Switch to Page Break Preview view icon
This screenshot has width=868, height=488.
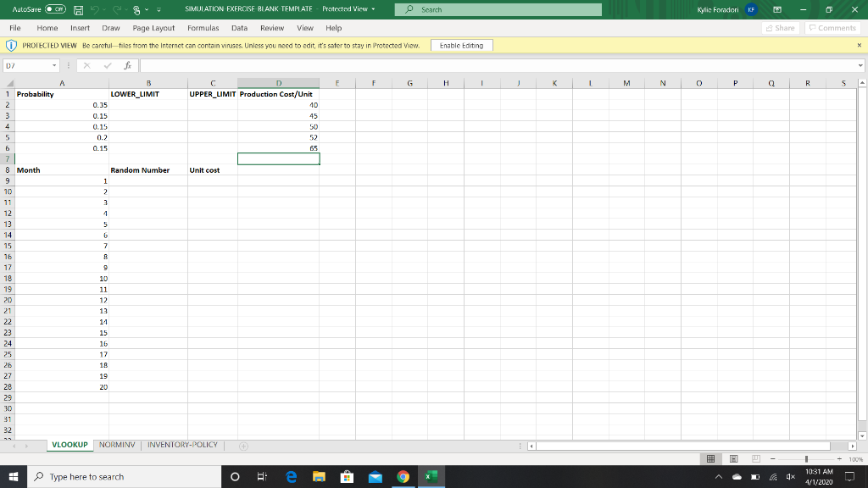pyautogui.click(x=755, y=458)
